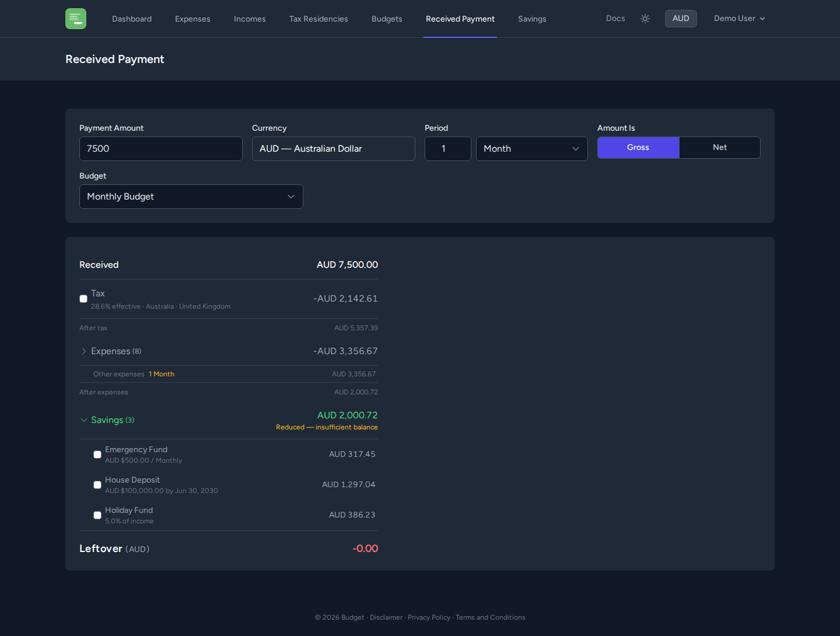Click the Leftover value -0.00

click(365, 548)
